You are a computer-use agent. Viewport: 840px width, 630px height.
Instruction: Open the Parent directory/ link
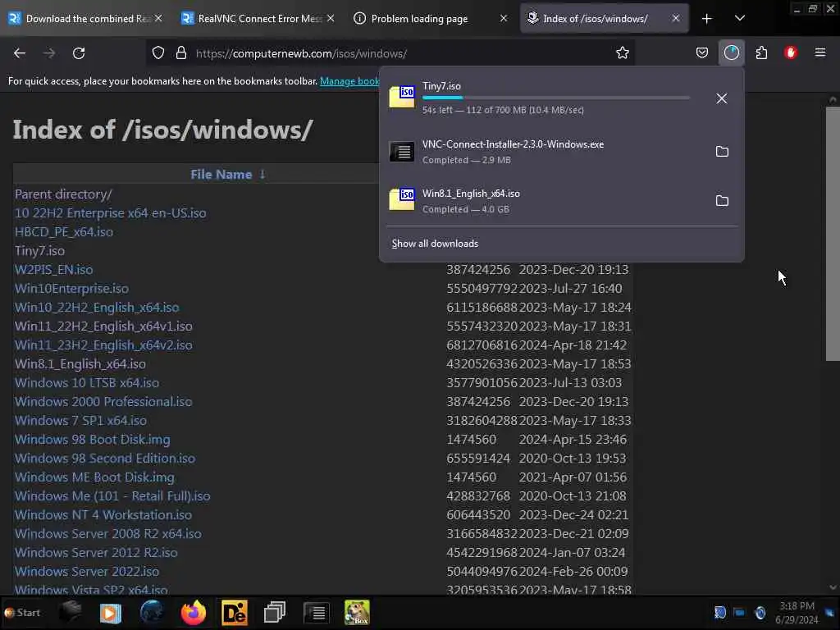click(x=63, y=194)
